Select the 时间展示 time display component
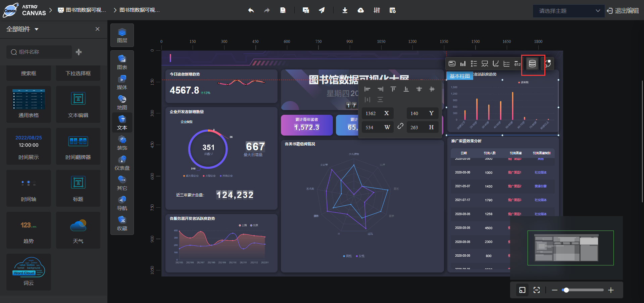 click(29, 146)
